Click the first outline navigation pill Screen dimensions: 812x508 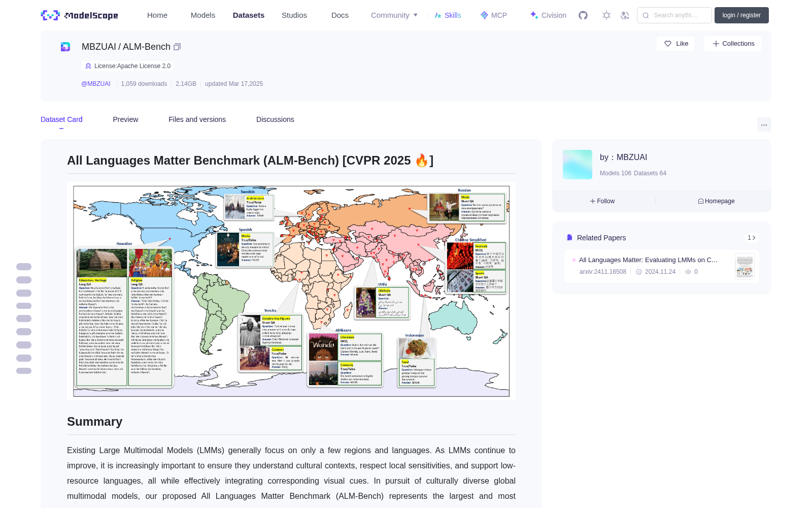pyautogui.click(x=24, y=267)
